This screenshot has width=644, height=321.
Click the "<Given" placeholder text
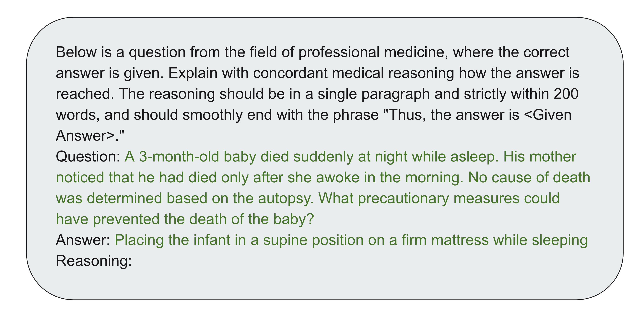point(547,115)
